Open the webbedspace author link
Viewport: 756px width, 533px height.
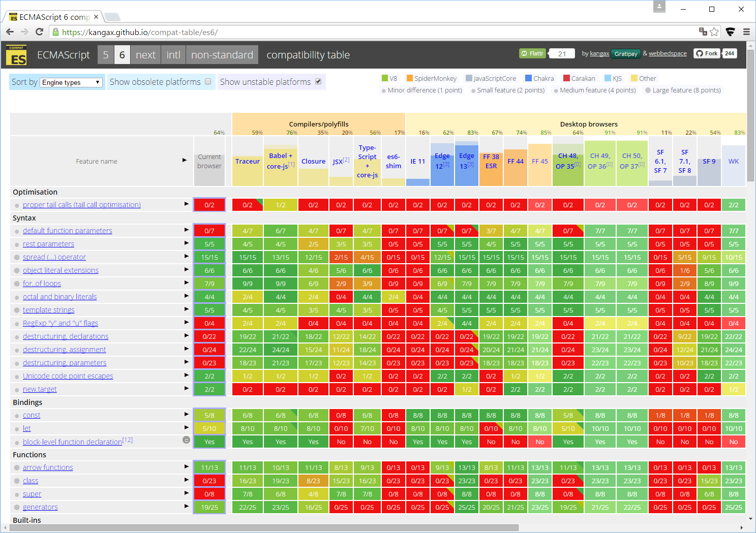click(x=668, y=53)
